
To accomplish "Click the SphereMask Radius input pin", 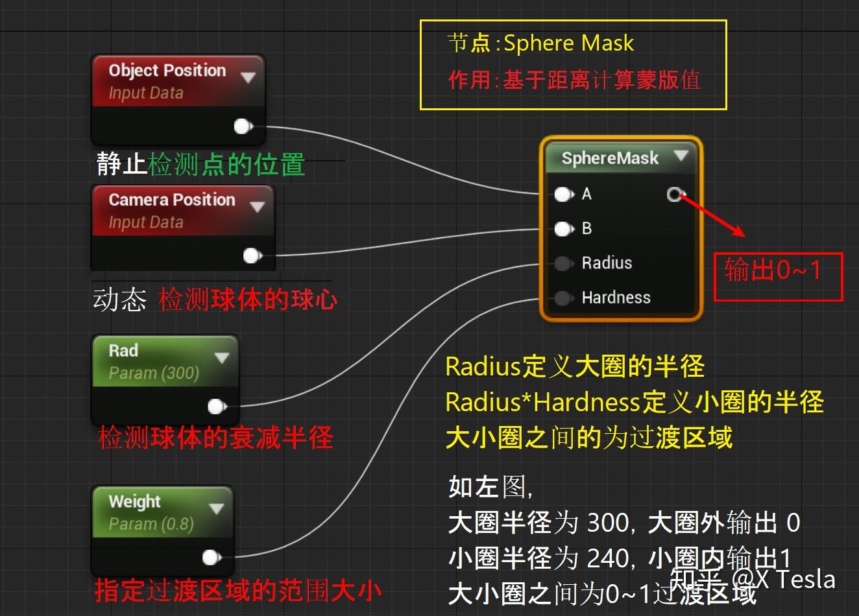I will [562, 263].
